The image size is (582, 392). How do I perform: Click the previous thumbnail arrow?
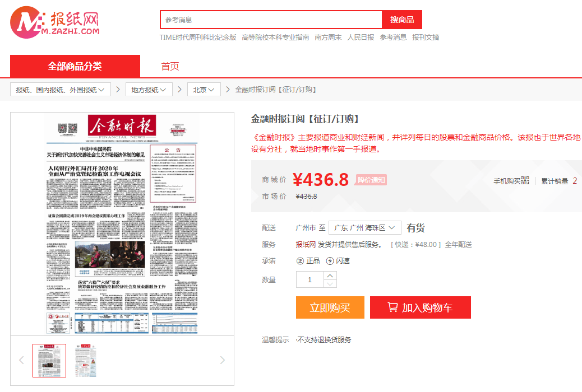tap(21, 360)
